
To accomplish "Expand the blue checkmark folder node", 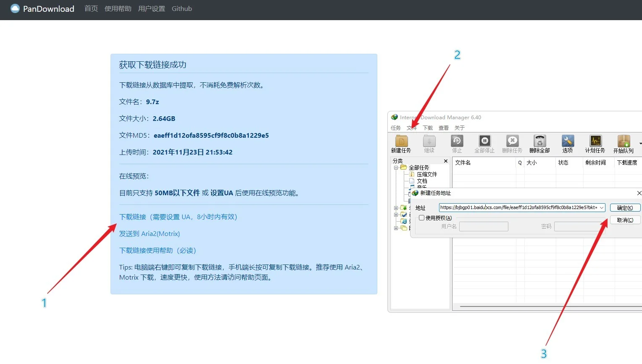I will (396, 215).
